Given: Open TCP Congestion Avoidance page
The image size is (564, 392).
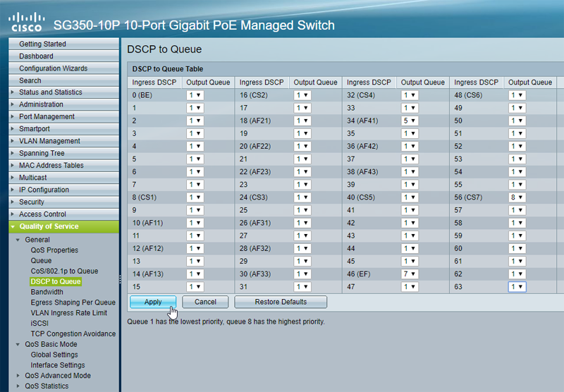Looking at the screenshot, I should coord(73,333).
